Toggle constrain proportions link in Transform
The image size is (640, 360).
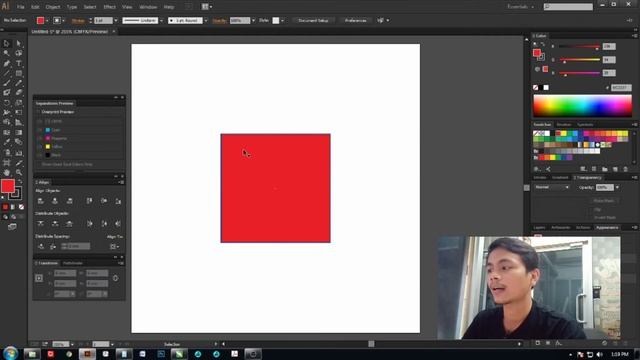point(116,278)
